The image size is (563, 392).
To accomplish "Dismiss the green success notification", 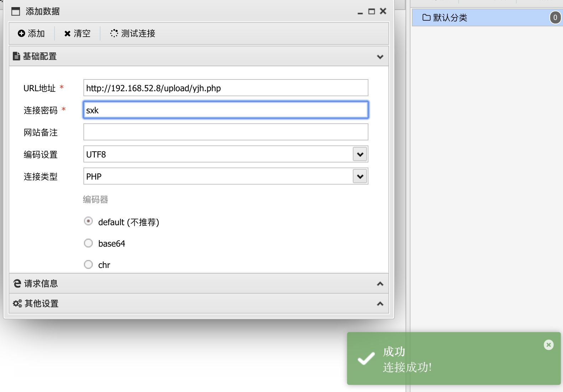I will (548, 345).
